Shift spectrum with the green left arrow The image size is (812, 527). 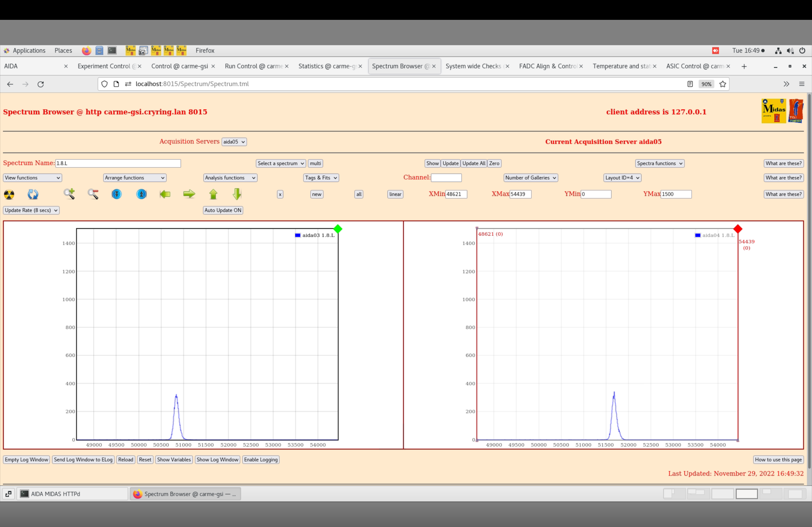pos(165,194)
